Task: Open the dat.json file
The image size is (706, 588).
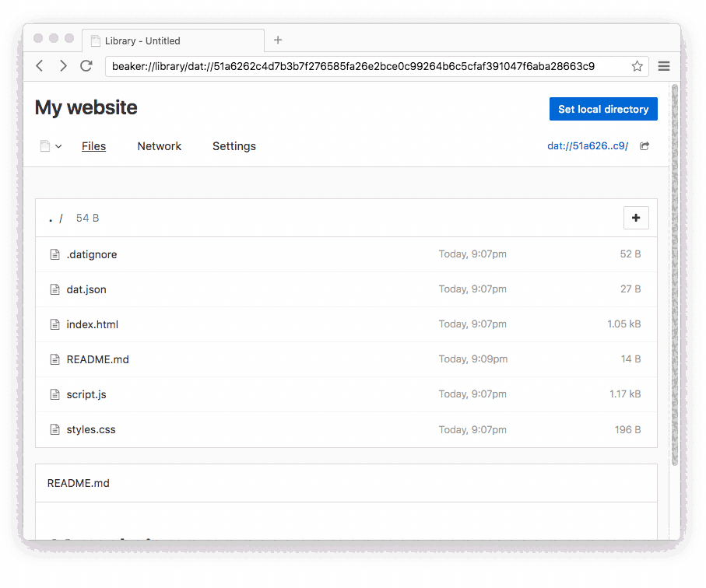Action: tap(86, 289)
